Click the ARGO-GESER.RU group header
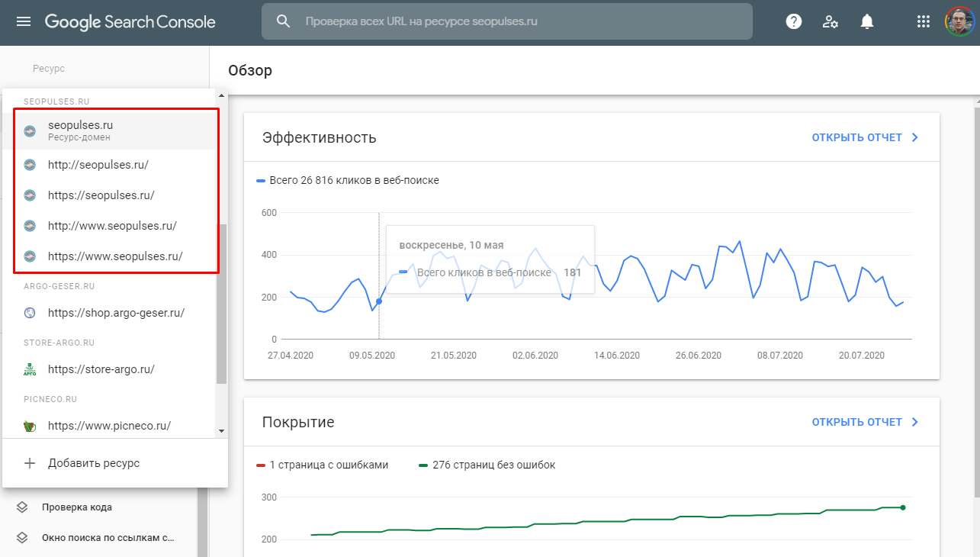 59,286
